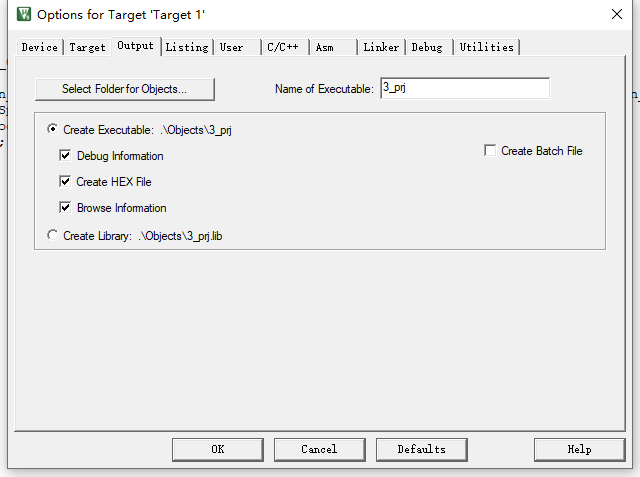Enable the Create Batch File checkbox
Viewport: 640px width, 477px height.
click(490, 150)
